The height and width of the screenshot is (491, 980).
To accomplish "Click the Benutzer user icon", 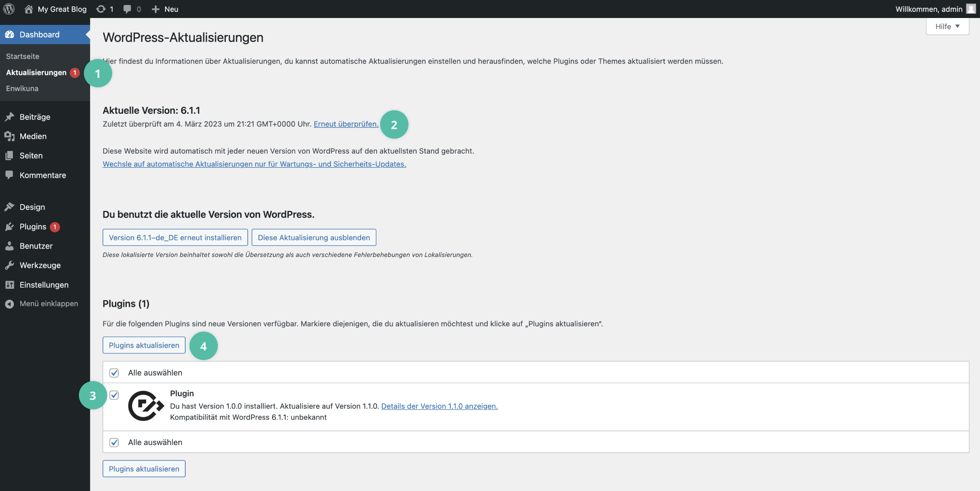I will pyautogui.click(x=10, y=246).
